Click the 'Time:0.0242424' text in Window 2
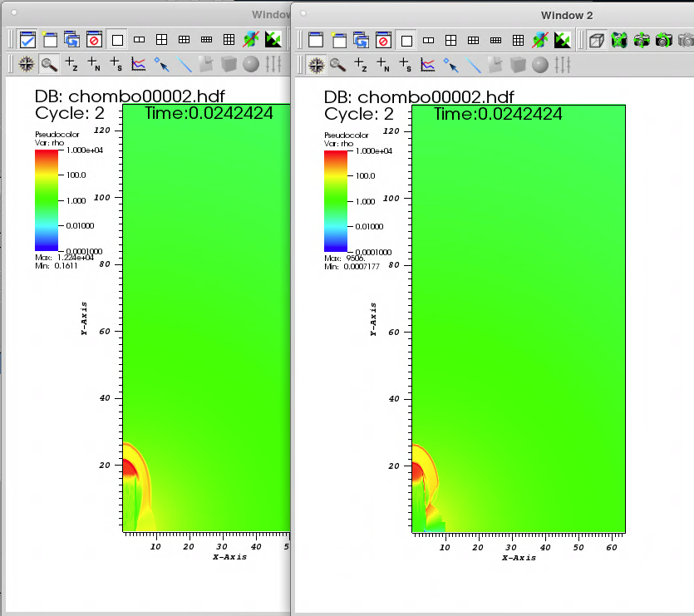Image resolution: width=694 pixels, height=616 pixels. pyautogui.click(x=498, y=114)
